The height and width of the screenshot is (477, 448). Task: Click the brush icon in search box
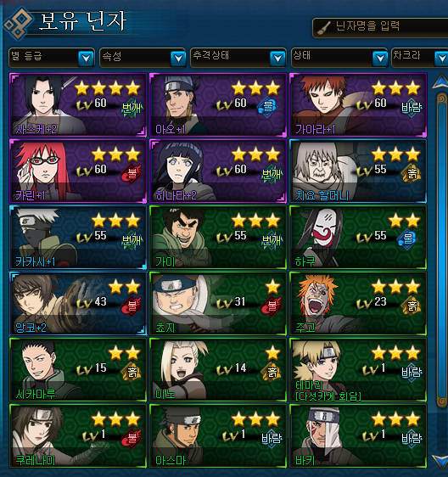(x=324, y=28)
